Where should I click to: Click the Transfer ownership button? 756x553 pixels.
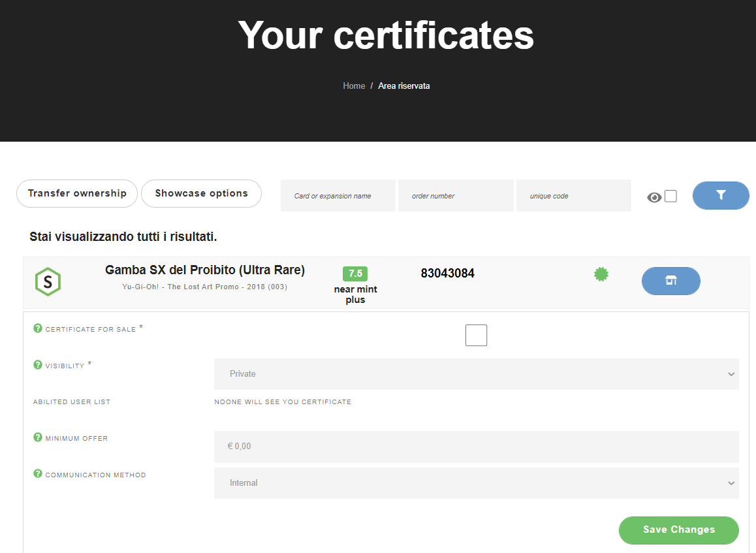[77, 193]
